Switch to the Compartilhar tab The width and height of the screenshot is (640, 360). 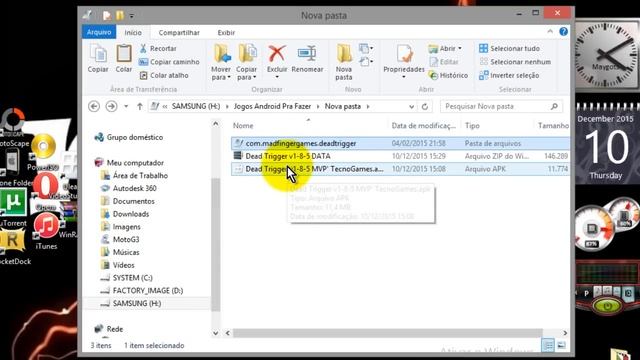(x=179, y=32)
